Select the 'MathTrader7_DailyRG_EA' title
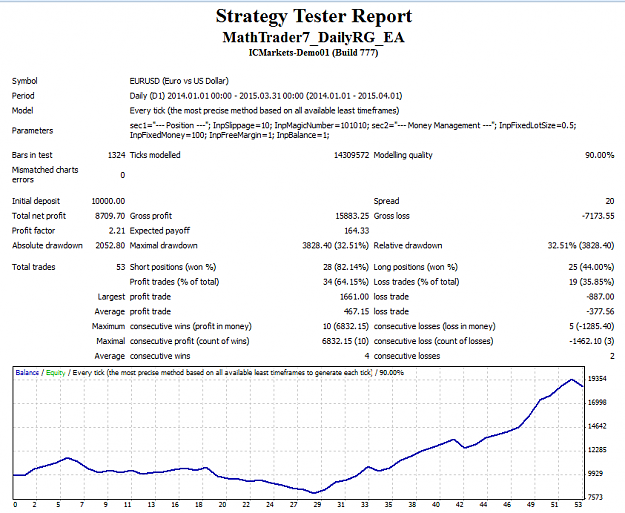Image resolution: width=625 pixels, height=513 pixels. (313, 37)
